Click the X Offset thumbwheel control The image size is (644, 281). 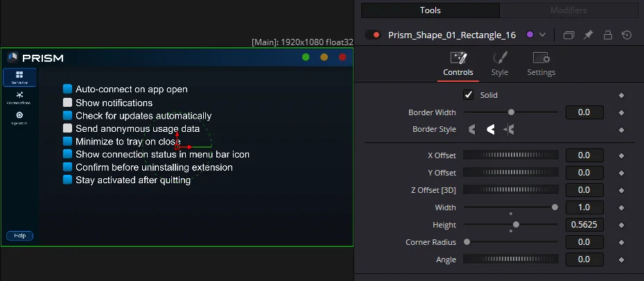click(x=511, y=155)
